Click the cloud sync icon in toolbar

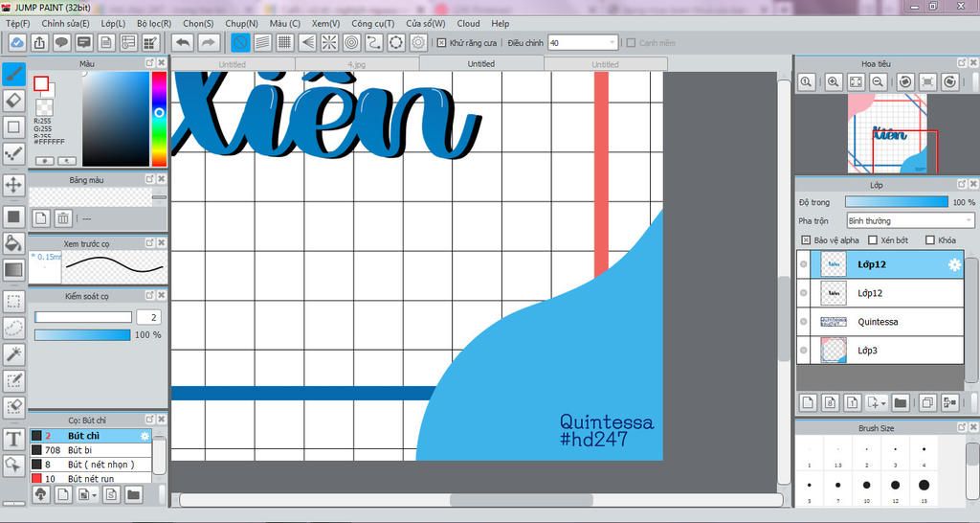[17, 42]
